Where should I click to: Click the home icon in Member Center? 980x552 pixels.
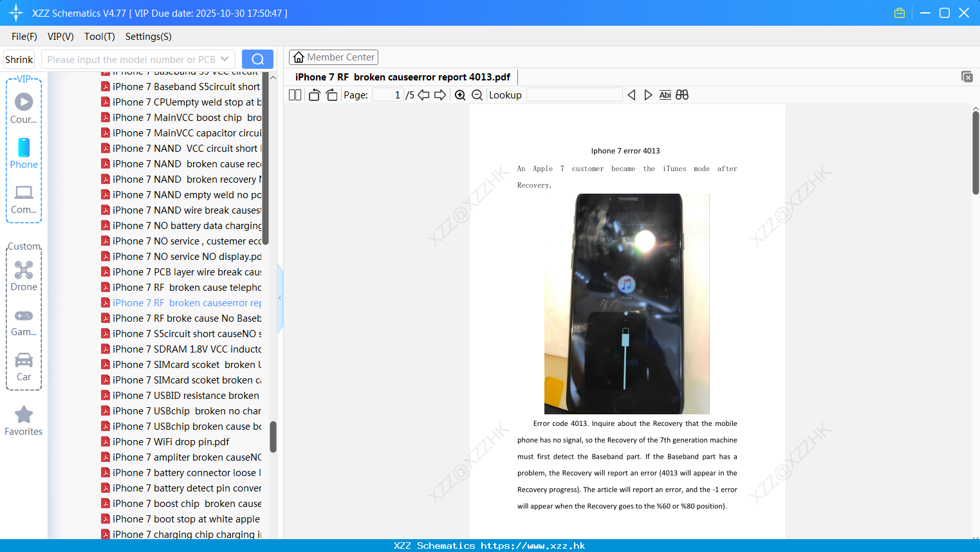click(299, 57)
